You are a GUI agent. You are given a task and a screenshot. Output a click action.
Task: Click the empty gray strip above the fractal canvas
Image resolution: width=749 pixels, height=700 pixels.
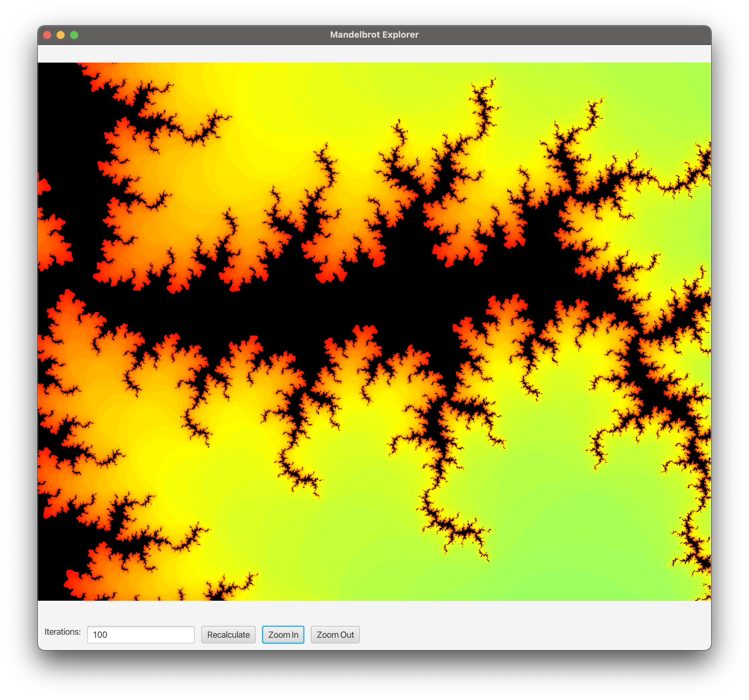coord(374,54)
